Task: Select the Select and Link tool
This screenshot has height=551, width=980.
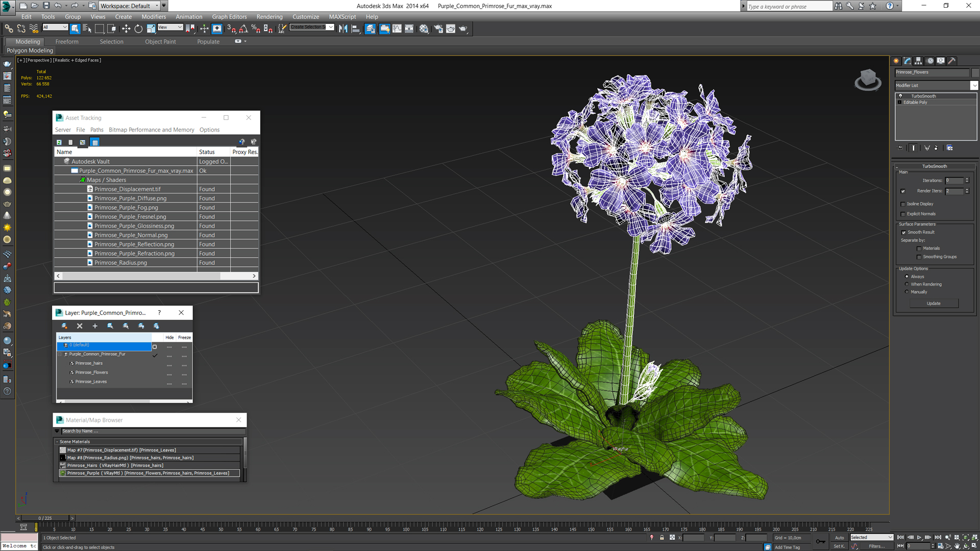Action: [9, 29]
